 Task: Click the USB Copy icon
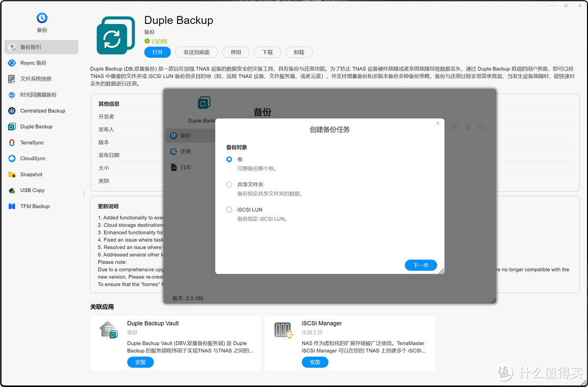pyautogui.click(x=12, y=190)
